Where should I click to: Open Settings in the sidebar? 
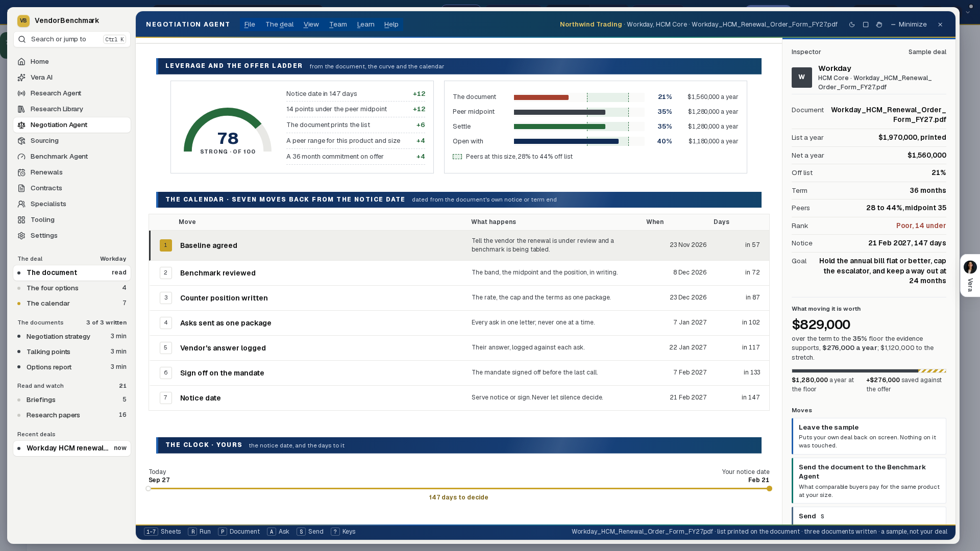point(72,236)
